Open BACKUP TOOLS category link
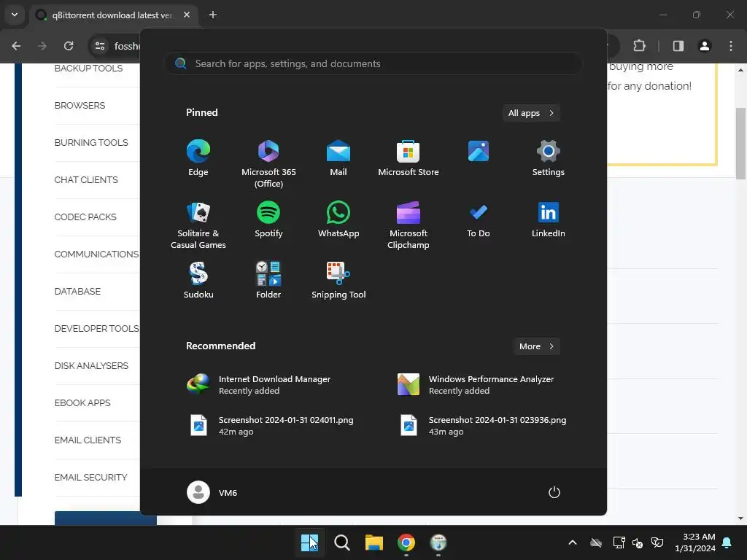The height and width of the screenshot is (560, 747). click(88, 68)
